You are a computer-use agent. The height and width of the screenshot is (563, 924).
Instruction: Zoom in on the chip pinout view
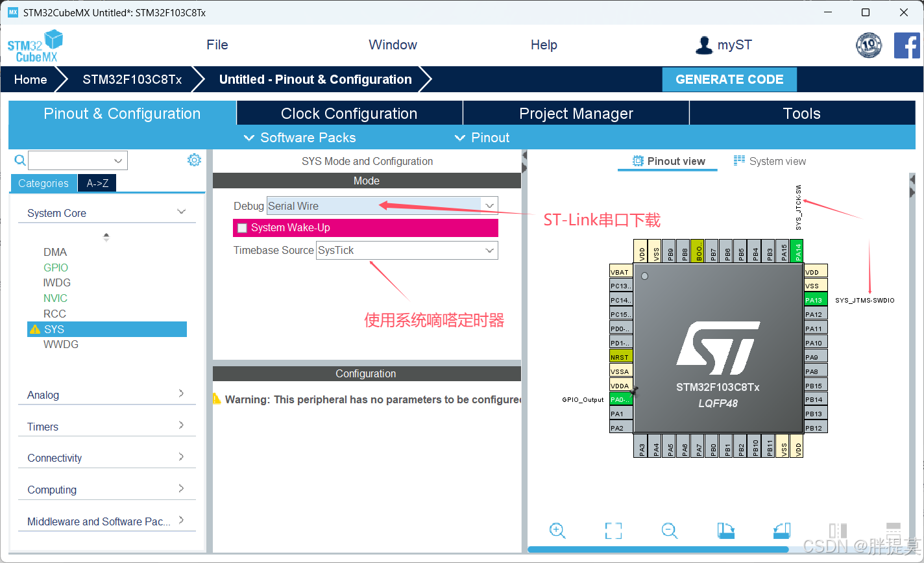(557, 531)
